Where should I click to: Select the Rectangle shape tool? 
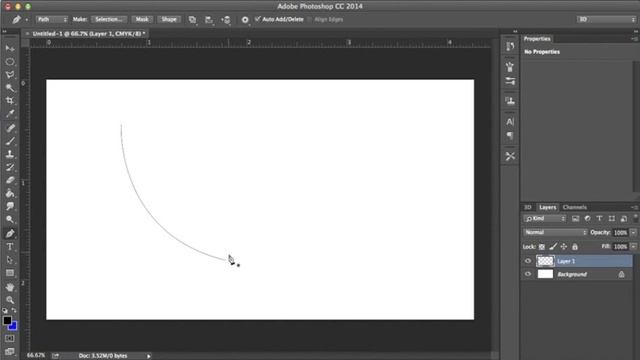[10, 273]
